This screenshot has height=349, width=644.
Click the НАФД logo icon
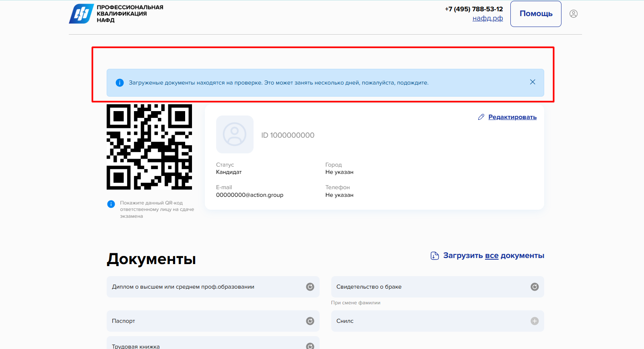tap(82, 14)
